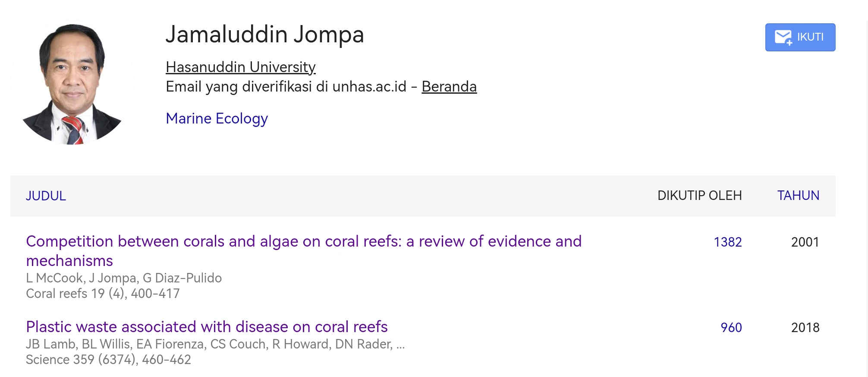868x377 pixels.
Task: Click the author name Jamaluddin Jompa heading
Action: [265, 35]
